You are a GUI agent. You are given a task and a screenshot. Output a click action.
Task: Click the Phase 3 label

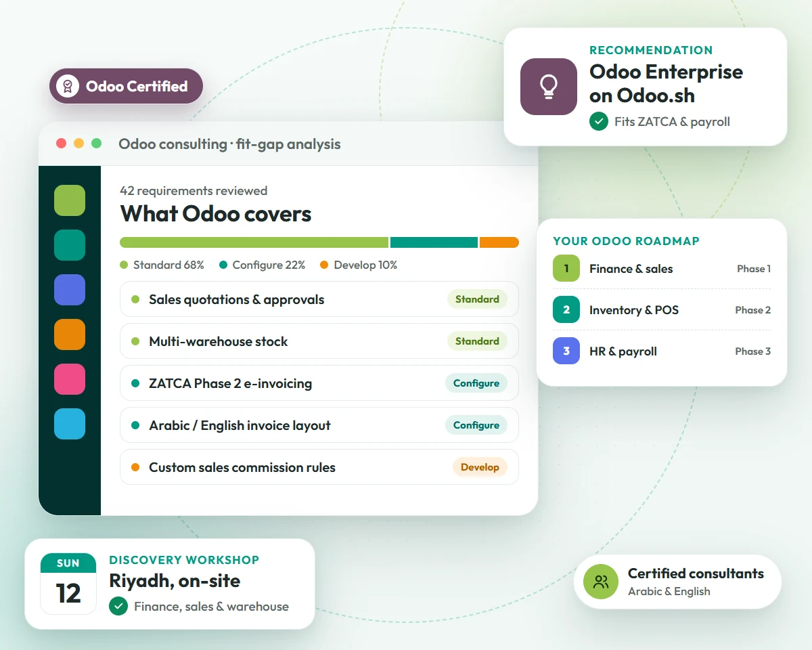click(753, 351)
